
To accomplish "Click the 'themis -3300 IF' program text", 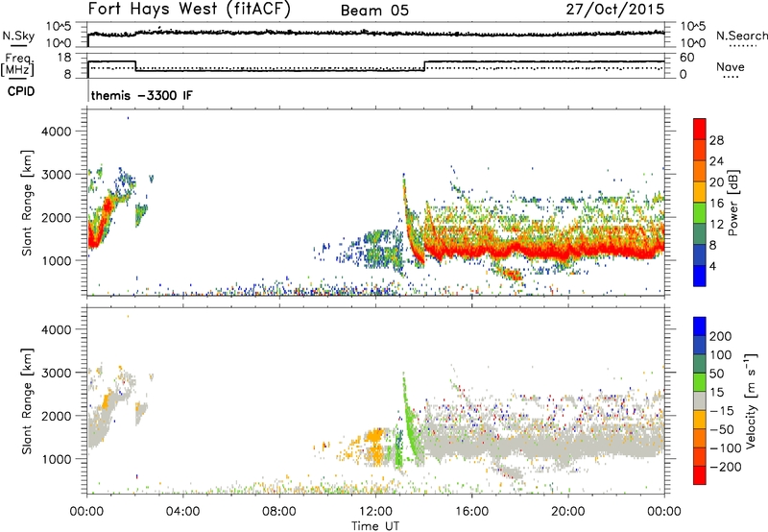I will [141, 95].
